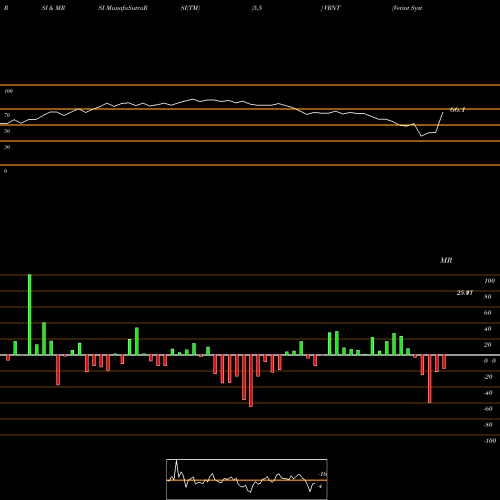Click the MR axis label -60

click(488, 409)
